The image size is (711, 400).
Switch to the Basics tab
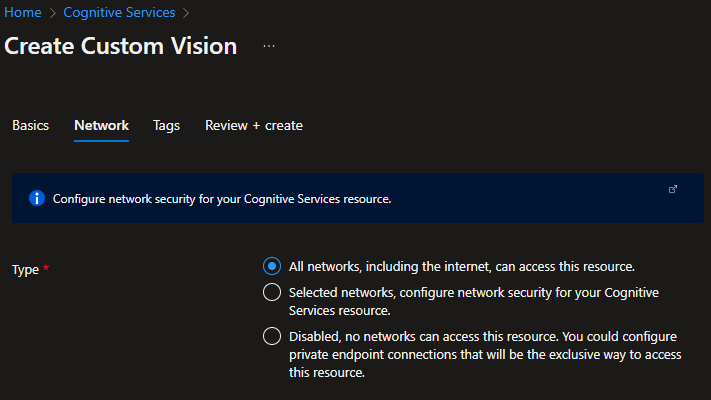coord(30,125)
